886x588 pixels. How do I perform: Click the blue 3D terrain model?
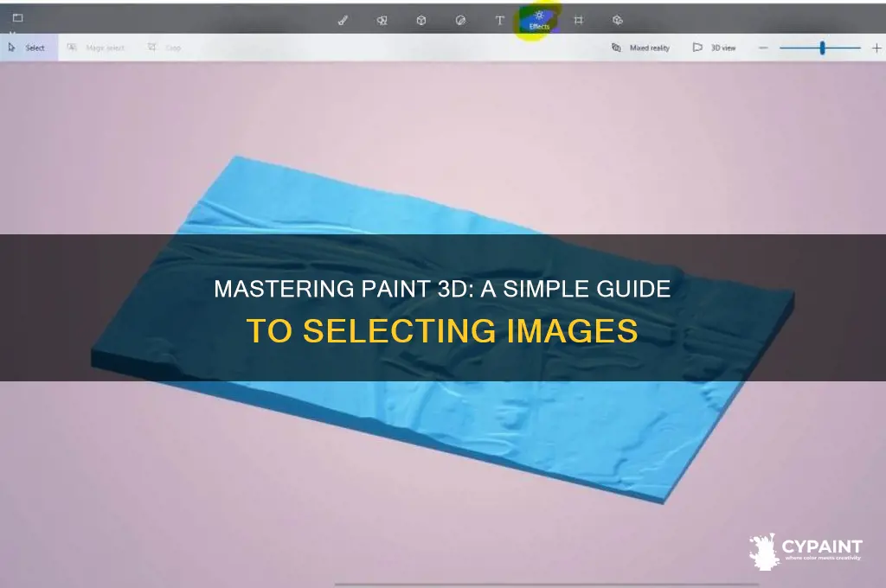[x=442, y=330]
